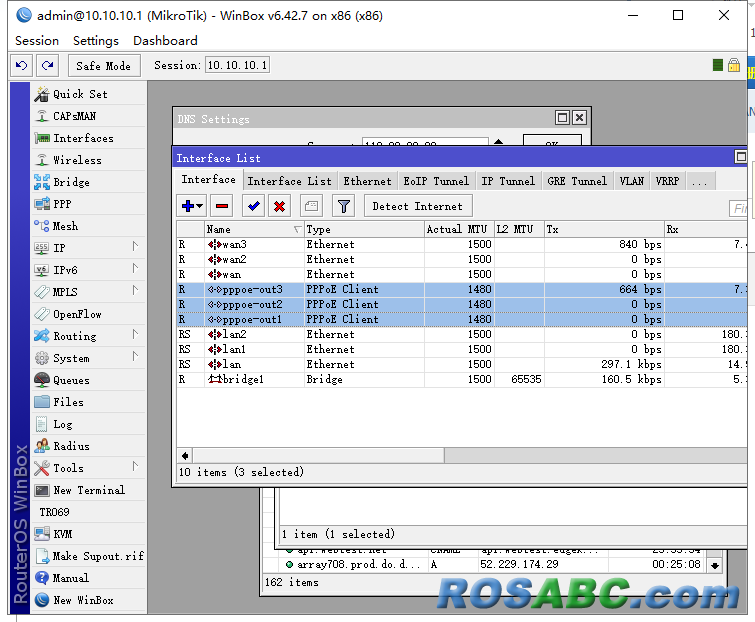Viewport: 755px width, 622px height.
Task: Open Interfaces in the sidebar
Action: (x=89, y=138)
